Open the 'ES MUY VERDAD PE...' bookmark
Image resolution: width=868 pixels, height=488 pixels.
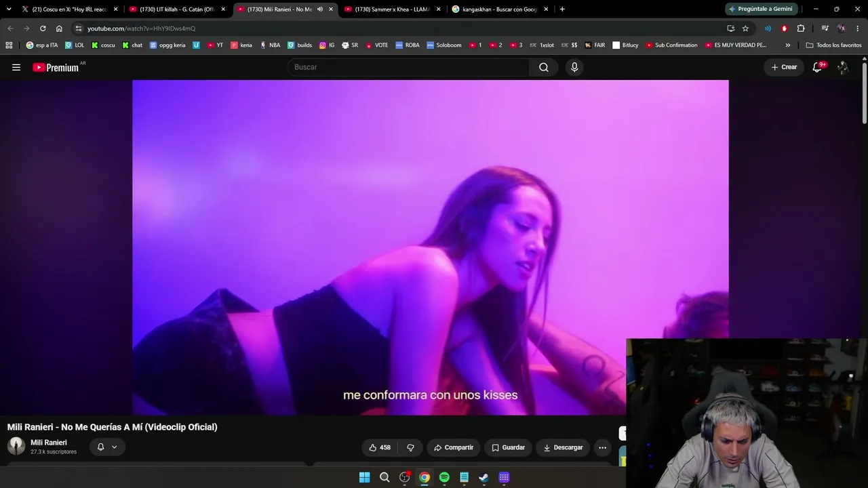(x=736, y=45)
